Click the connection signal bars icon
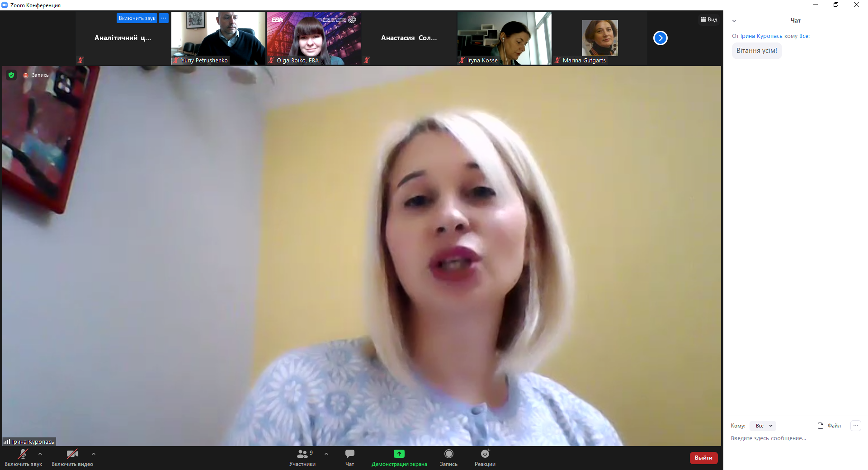 (7, 442)
